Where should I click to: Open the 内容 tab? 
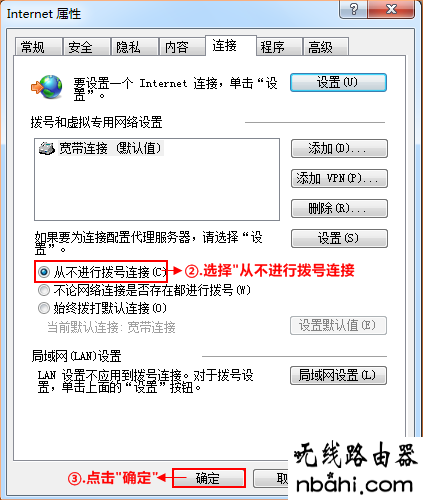click(182, 47)
